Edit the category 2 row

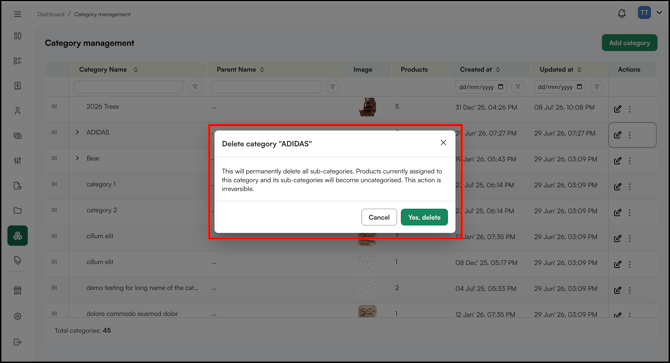[617, 213]
